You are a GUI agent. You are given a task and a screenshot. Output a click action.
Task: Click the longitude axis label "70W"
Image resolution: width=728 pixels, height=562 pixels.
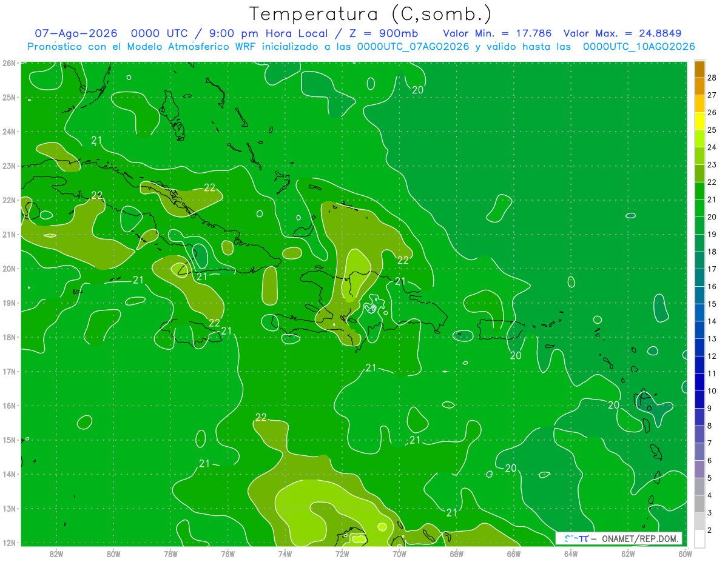click(399, 554)
